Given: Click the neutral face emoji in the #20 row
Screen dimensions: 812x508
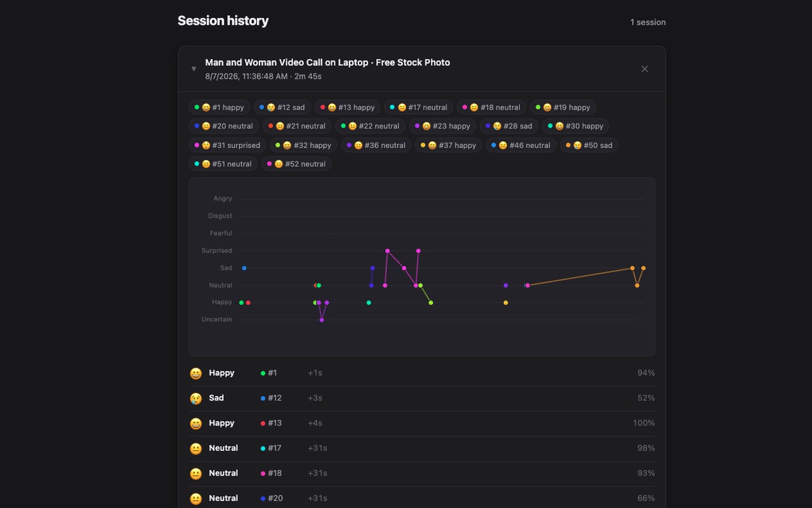Looking at the screenshot, I should pos(196,498).
